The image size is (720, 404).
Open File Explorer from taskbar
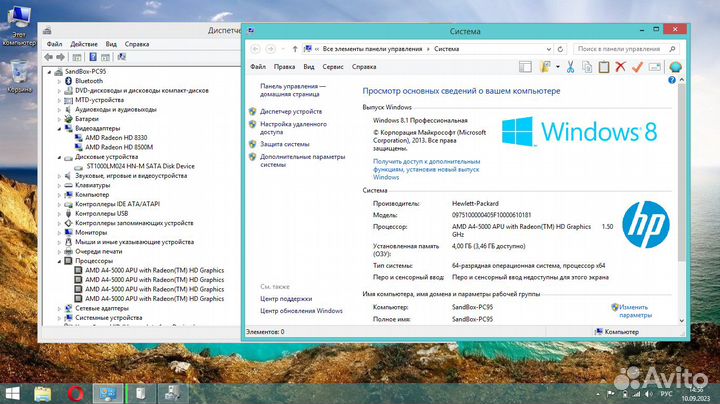click(x=43, y=393)
